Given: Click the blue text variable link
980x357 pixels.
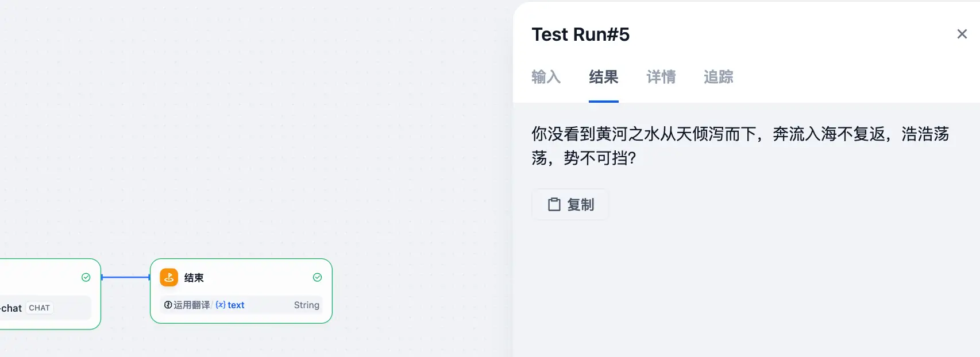Looking at the screenshot, I should pos(236,305).
